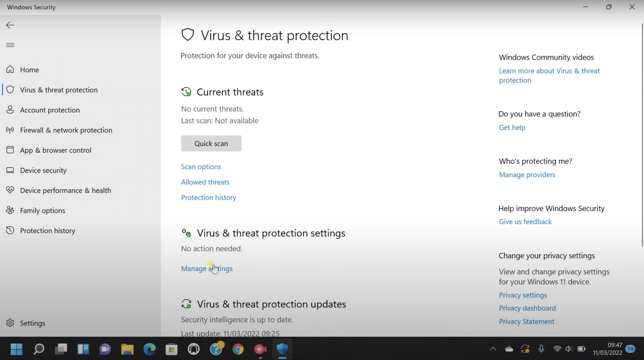Open Device performance & health via its icon

coord(10,190)
